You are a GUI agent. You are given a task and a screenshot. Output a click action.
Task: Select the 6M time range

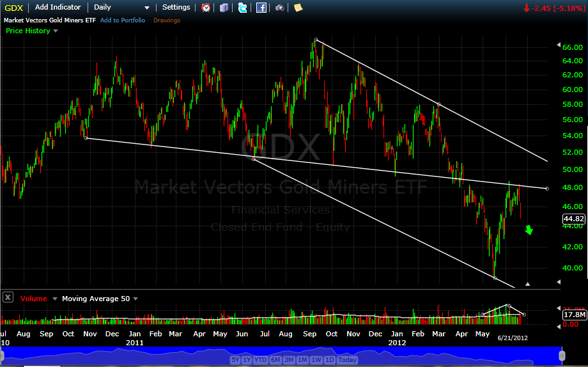click(275, 359)
